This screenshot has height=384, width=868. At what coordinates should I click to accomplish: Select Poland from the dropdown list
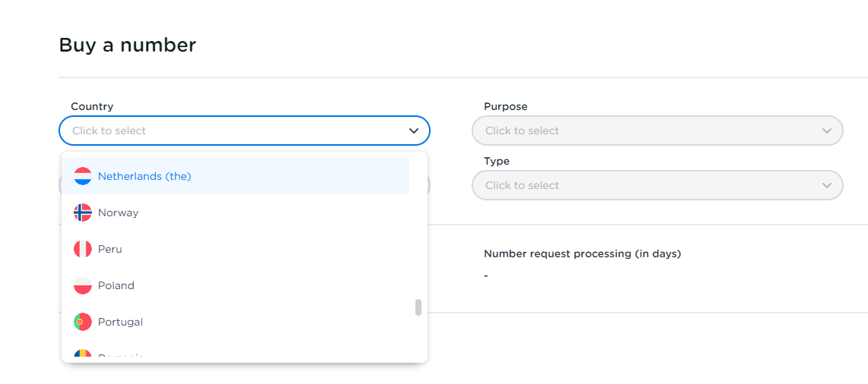116,285
